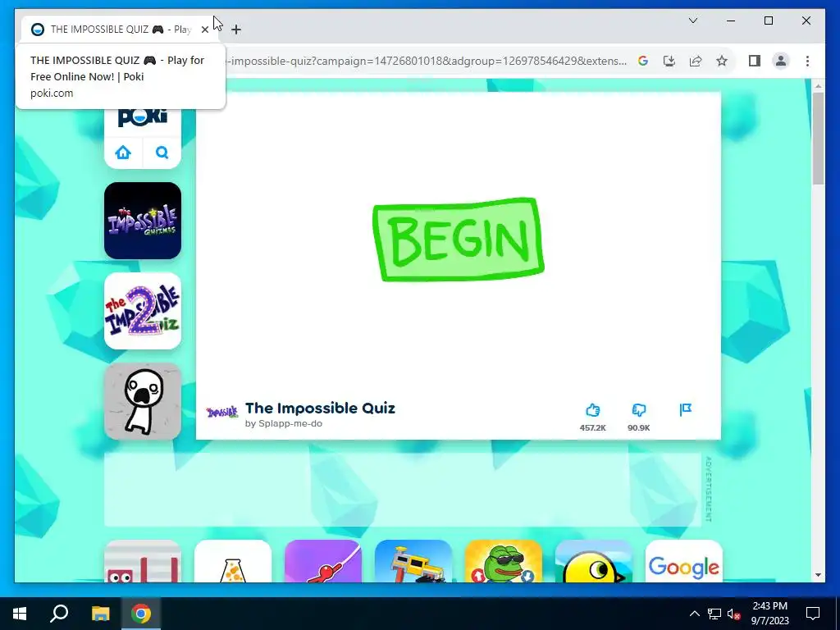
Task: Click the muted volume tray icon
Action: (x=734, y=614)
